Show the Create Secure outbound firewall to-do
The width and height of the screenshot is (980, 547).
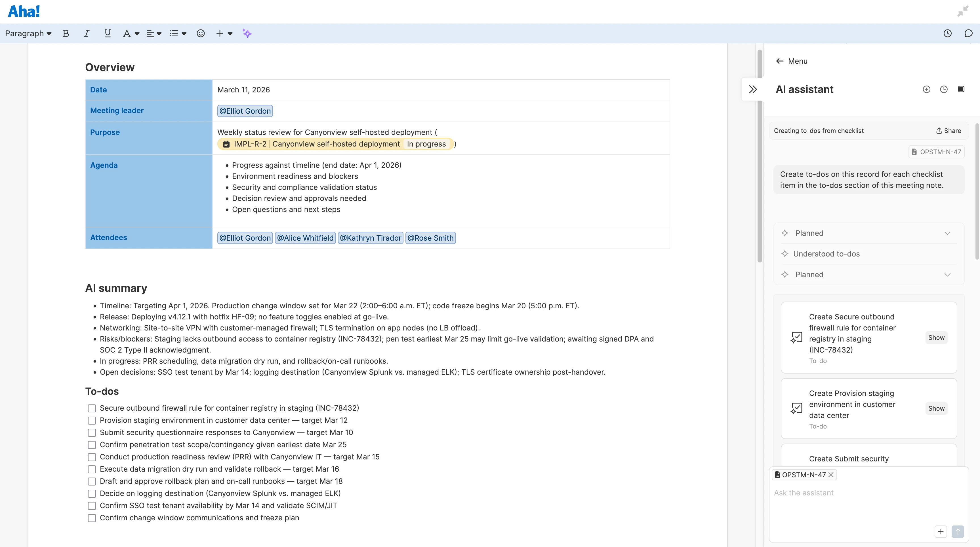(937, 337)
